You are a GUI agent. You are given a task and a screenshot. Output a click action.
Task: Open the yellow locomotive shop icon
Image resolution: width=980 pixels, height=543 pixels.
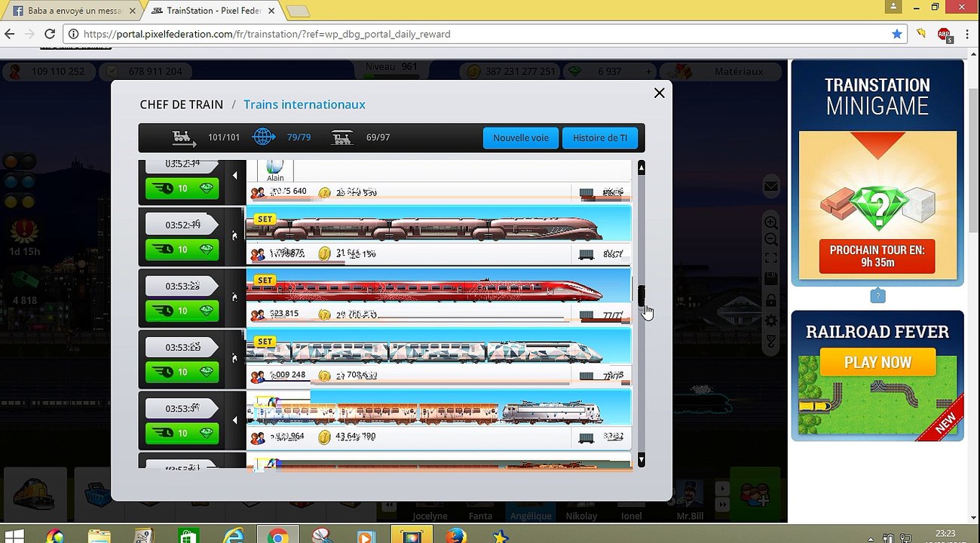click(34, 494)
